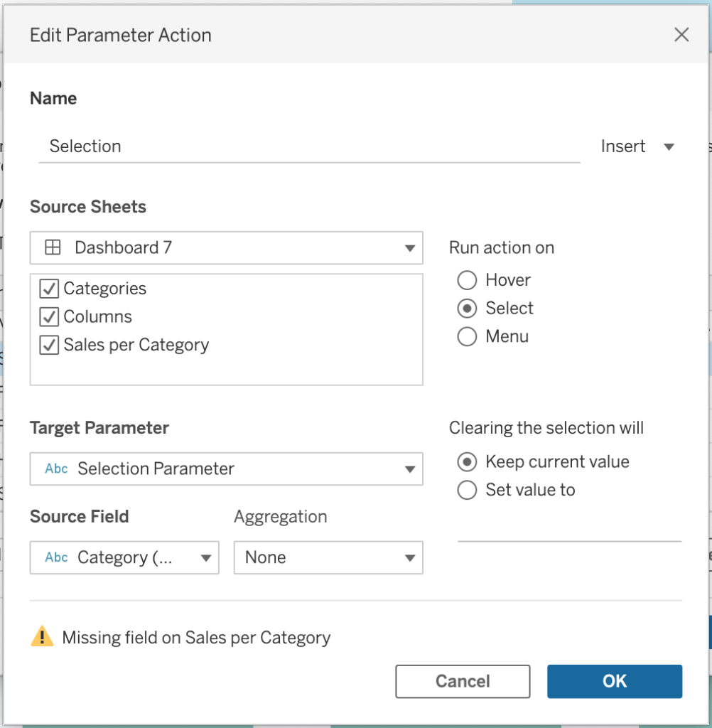Choose the Set value to option
The height and width of the screenshot is (728, 712).
[x=467, y=491]
